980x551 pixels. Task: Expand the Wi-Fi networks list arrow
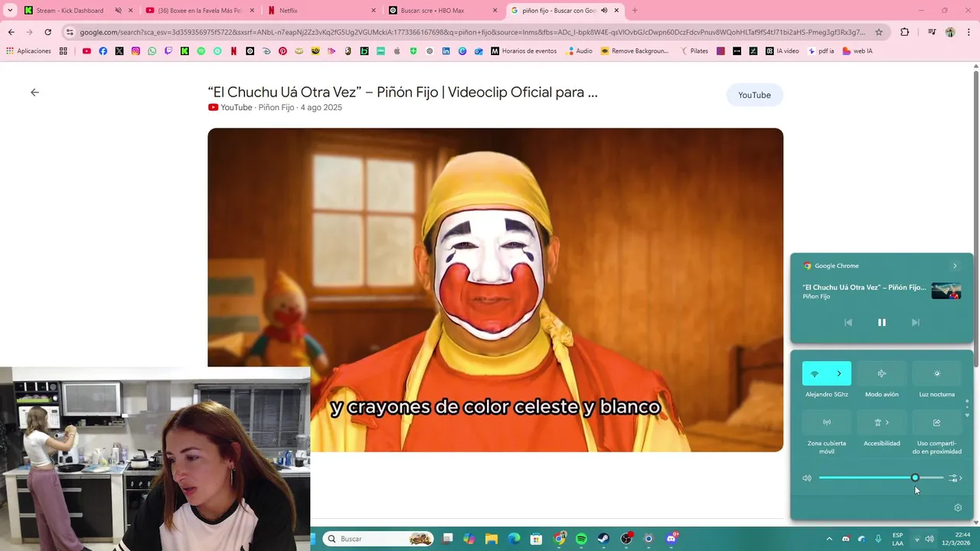point(839,373)
